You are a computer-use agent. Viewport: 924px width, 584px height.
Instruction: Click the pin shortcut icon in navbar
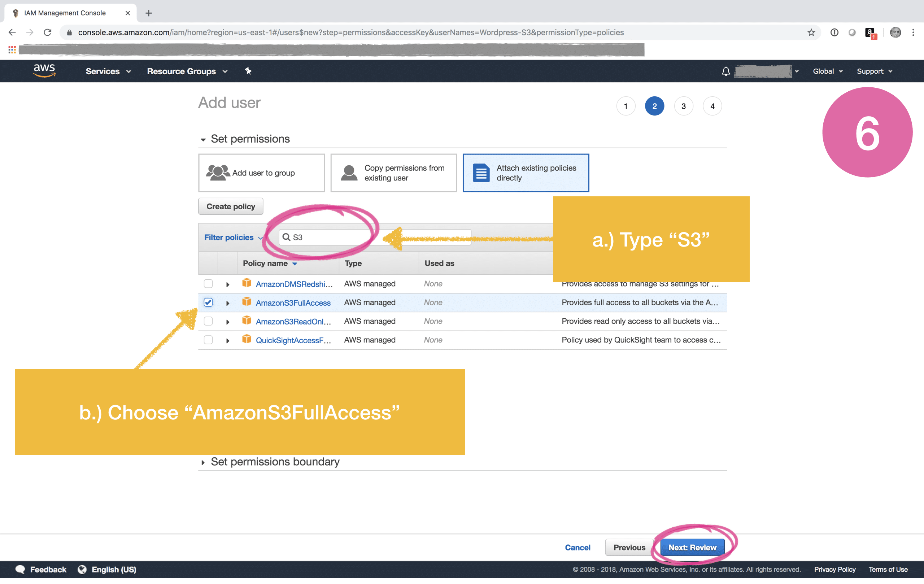pos(248,71)
